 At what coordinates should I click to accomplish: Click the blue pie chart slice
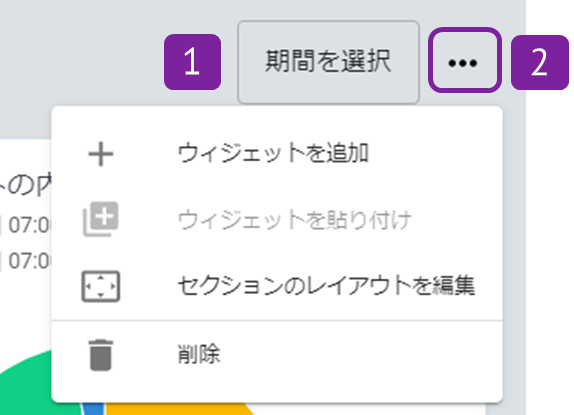click(94, 408)
